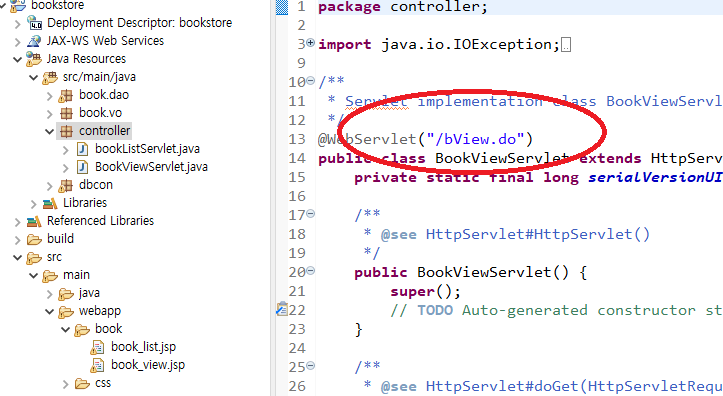This screenshot has width=723, height=396.
Task: Expand the book.vo package
Action: point(50,114)
